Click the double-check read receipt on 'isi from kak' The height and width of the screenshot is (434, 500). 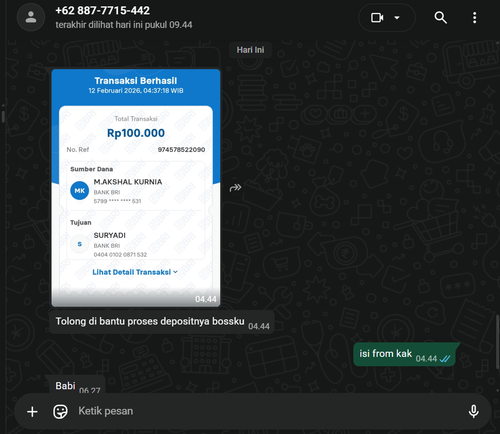tap(445, 359)
